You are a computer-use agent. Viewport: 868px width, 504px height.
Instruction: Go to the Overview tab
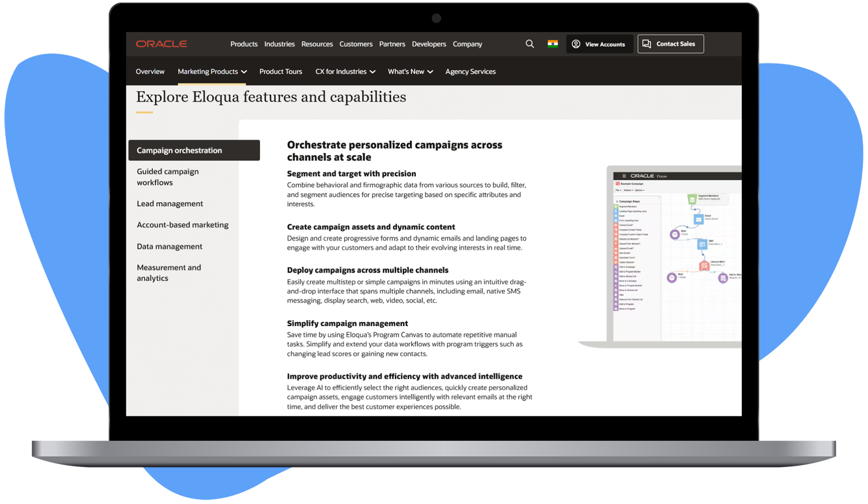150,71
